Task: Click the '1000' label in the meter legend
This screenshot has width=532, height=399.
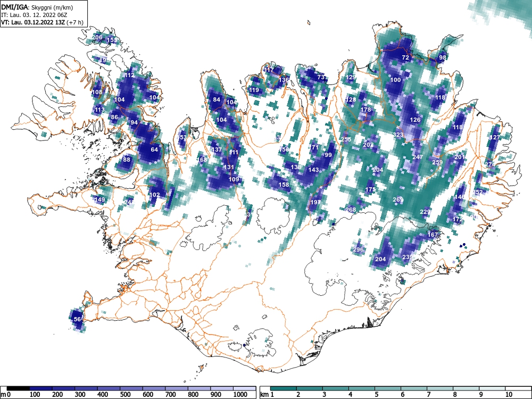Action: pyautogui.click(x=240, y=395)
